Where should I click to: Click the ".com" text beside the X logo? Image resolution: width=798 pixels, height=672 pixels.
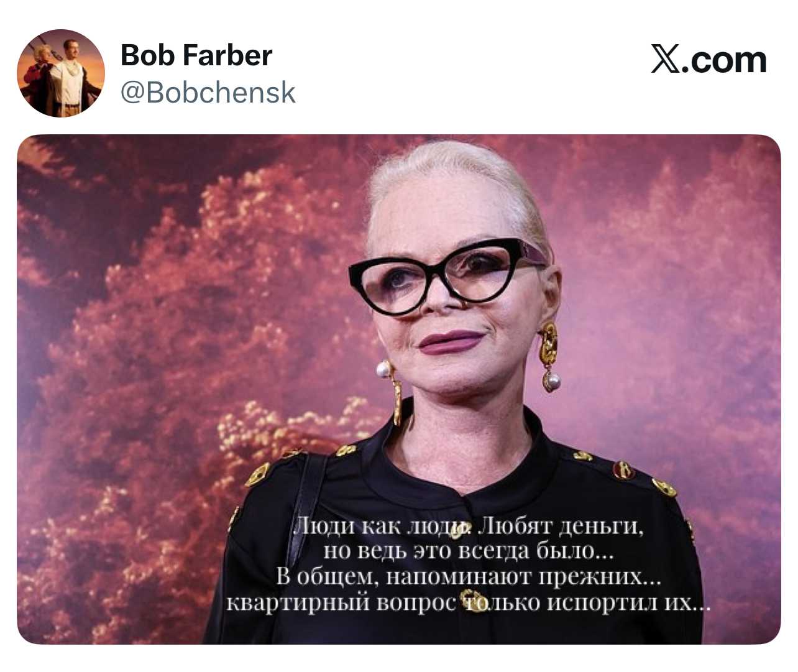click(x=725, y=60)
